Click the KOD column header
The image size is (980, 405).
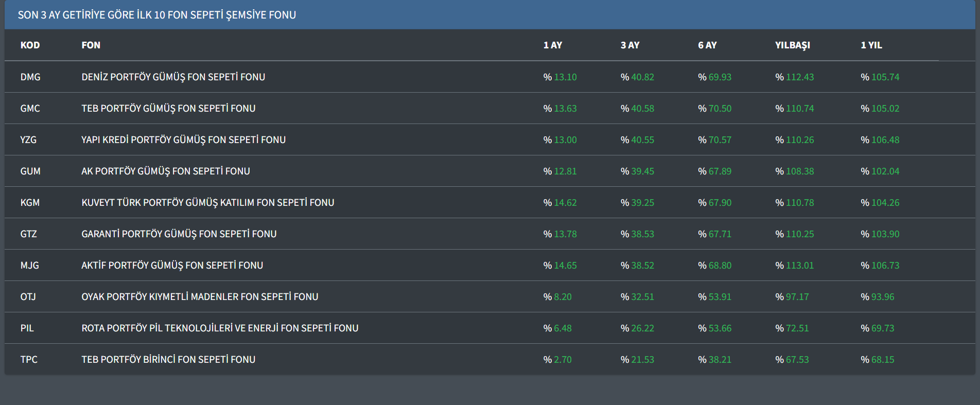coord(30,45)
